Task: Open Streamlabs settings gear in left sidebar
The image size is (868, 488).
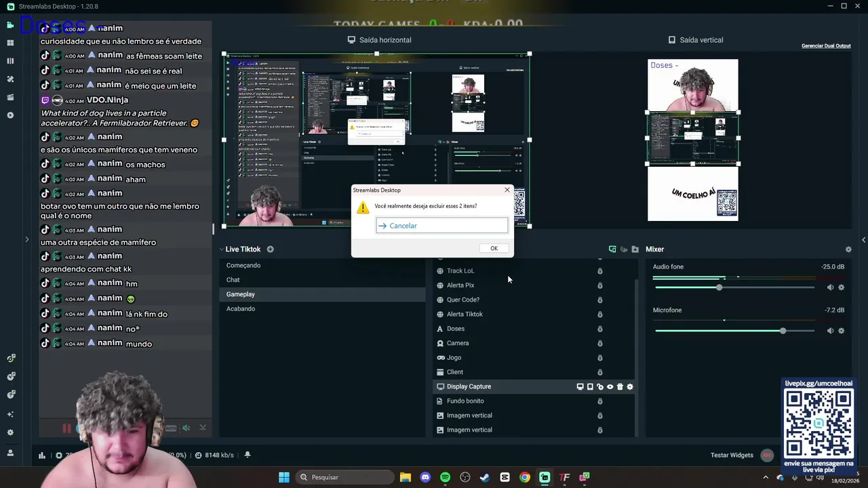Action: tap(10, 432)
